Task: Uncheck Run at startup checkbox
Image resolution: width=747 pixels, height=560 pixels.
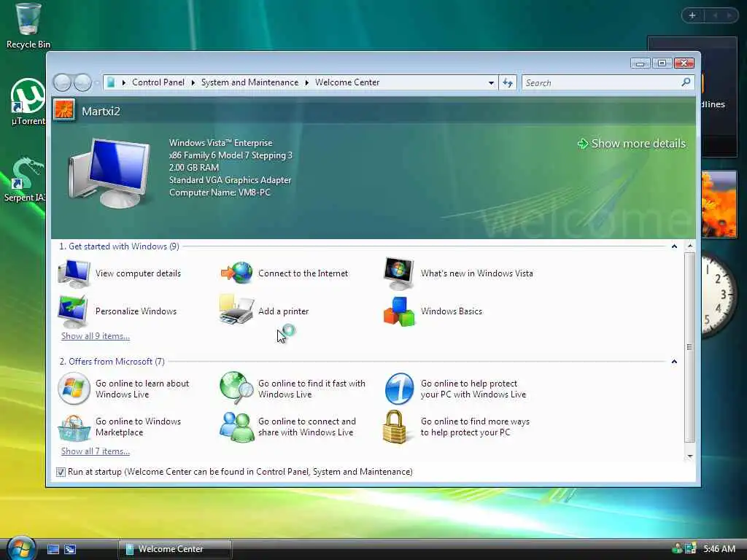Action: pos(61,472)
